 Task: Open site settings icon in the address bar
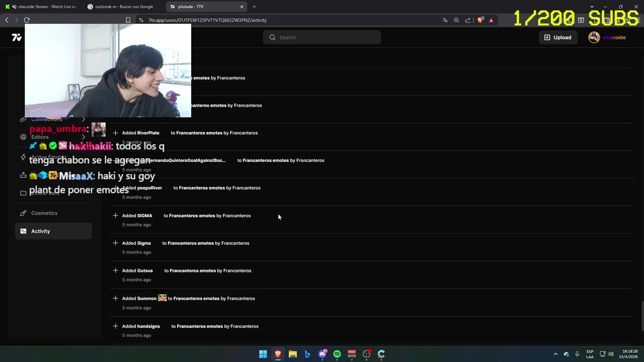tap(141, 20)
